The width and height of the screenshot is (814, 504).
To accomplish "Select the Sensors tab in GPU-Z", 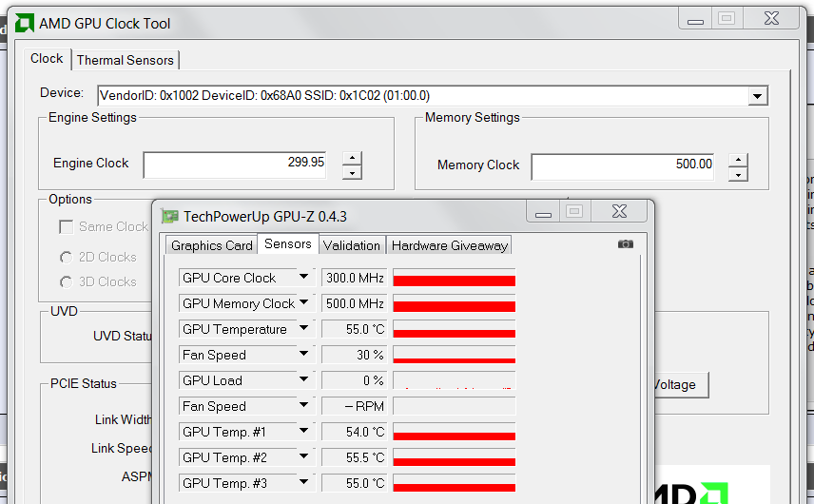I will 288,244.
